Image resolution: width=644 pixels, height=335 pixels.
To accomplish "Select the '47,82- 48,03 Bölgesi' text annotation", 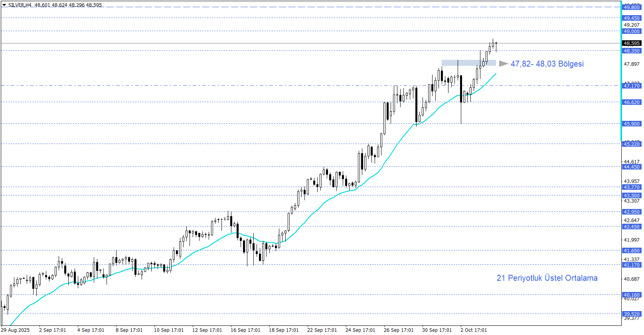I will coord(547,64).
